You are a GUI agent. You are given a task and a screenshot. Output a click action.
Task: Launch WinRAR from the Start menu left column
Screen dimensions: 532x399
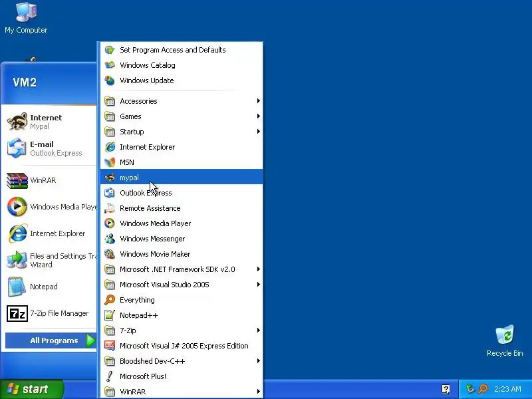tap(49, 180)
